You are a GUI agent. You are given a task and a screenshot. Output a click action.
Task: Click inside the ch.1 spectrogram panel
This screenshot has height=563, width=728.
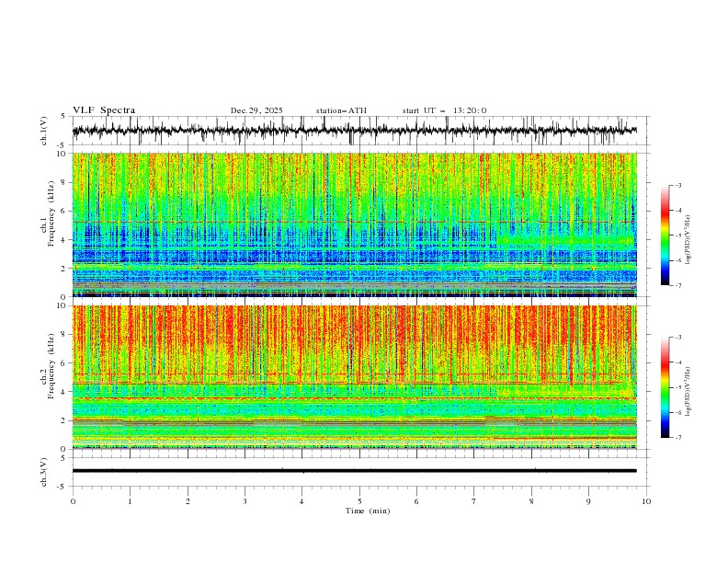tap(354, 224)
